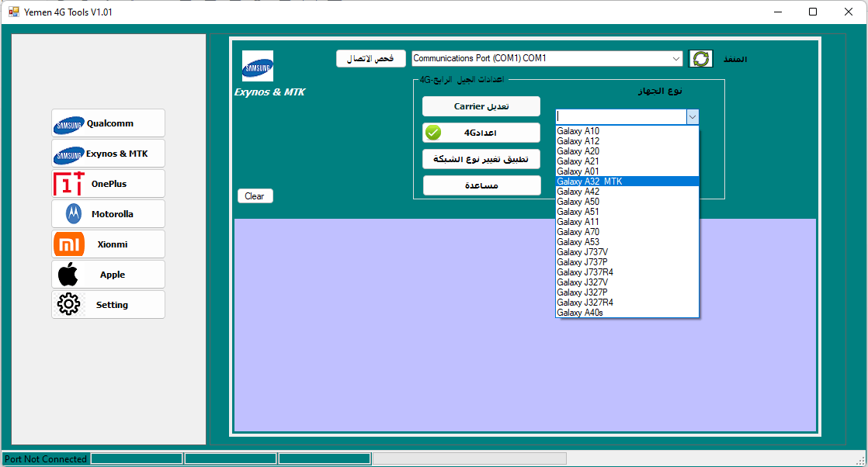Open the Exynos & MTK section

tap(69, 154)
